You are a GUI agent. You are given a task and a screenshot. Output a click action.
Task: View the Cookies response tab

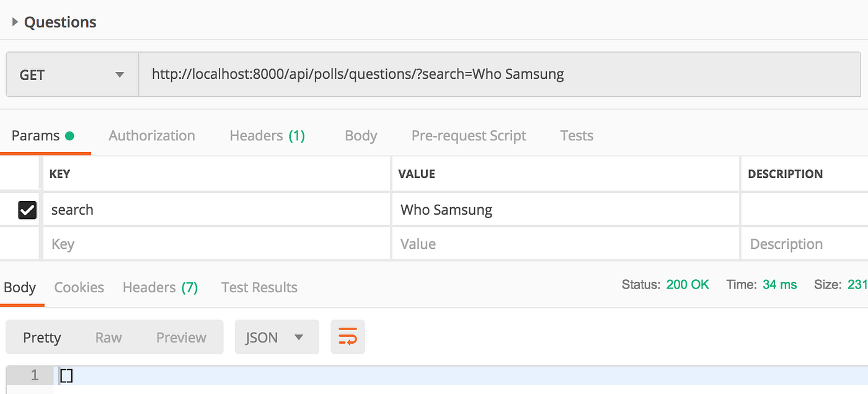(x=79, y=287)
